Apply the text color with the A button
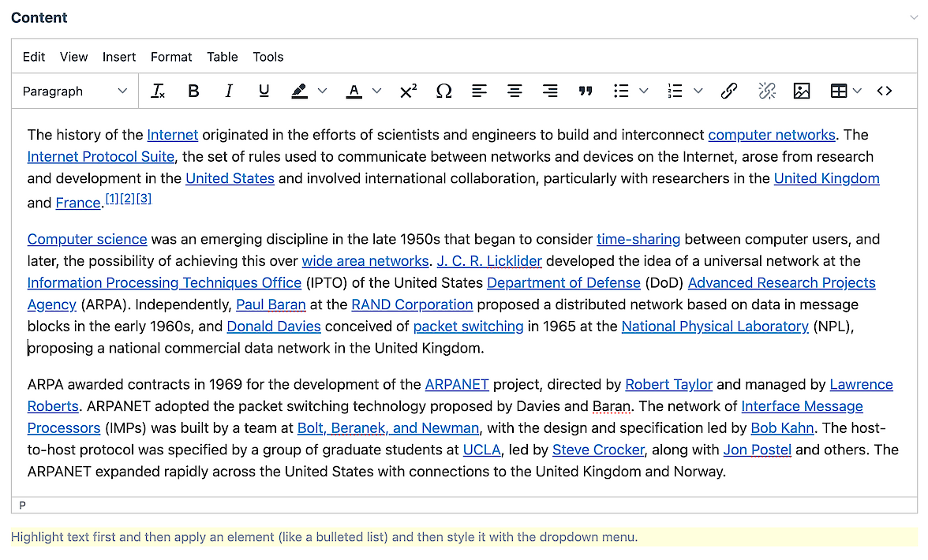The width and height of the screenshot is (928, 560). click(x=354, y=91)
